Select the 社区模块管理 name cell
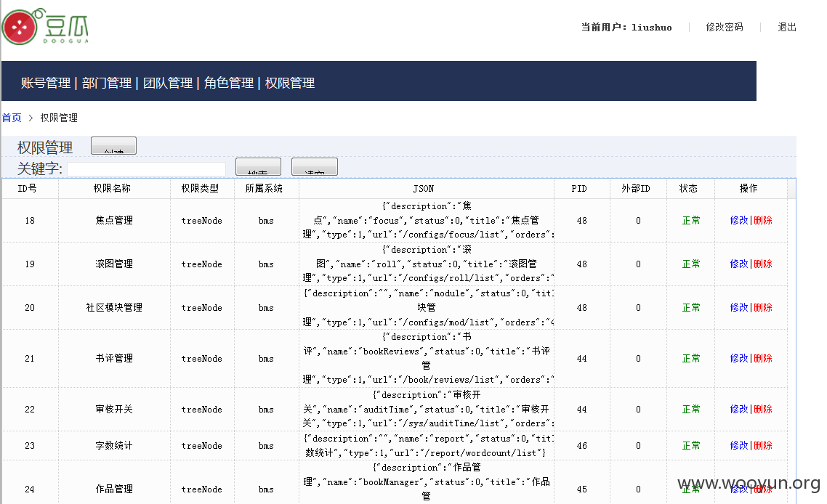827x504 pixels. point(114,307)
